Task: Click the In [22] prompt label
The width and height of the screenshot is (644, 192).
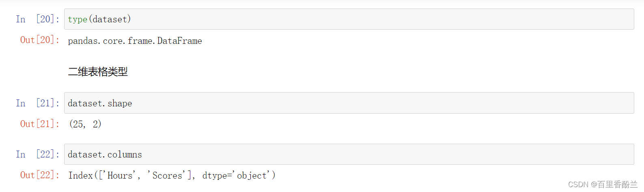Action: tap(37, 154)
